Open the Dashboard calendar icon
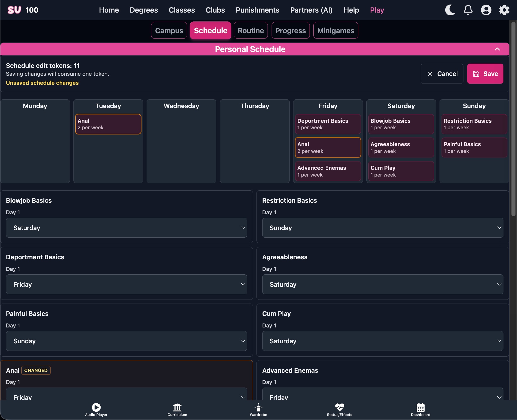This screenshot has width=517, height=420. click(x=420, y=410)
